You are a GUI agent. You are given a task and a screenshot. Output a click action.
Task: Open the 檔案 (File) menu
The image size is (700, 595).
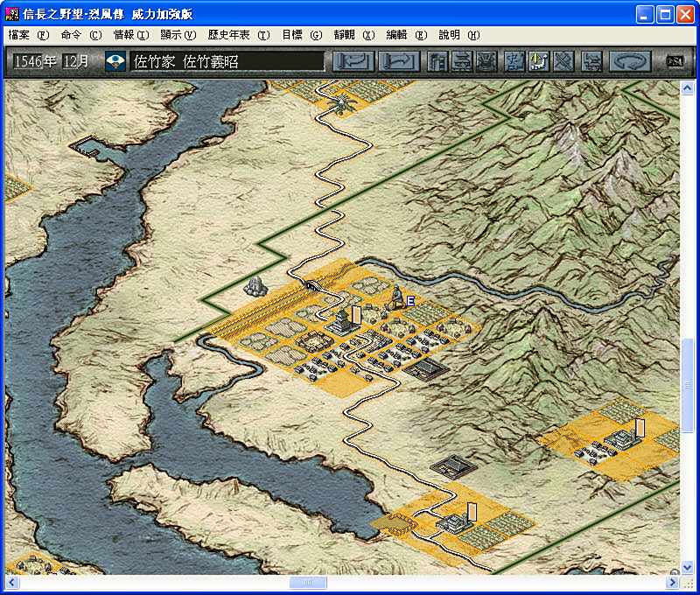tap(29, 35)
